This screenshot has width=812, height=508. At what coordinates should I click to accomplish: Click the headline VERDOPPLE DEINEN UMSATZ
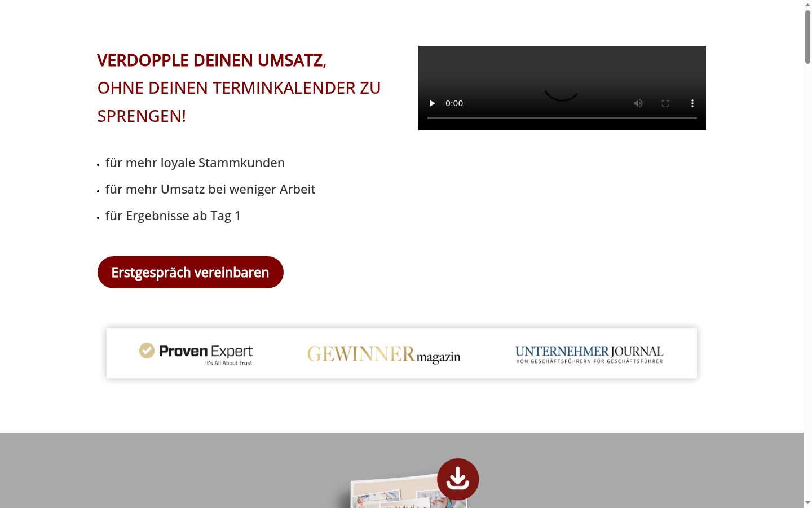click(212, 60)
